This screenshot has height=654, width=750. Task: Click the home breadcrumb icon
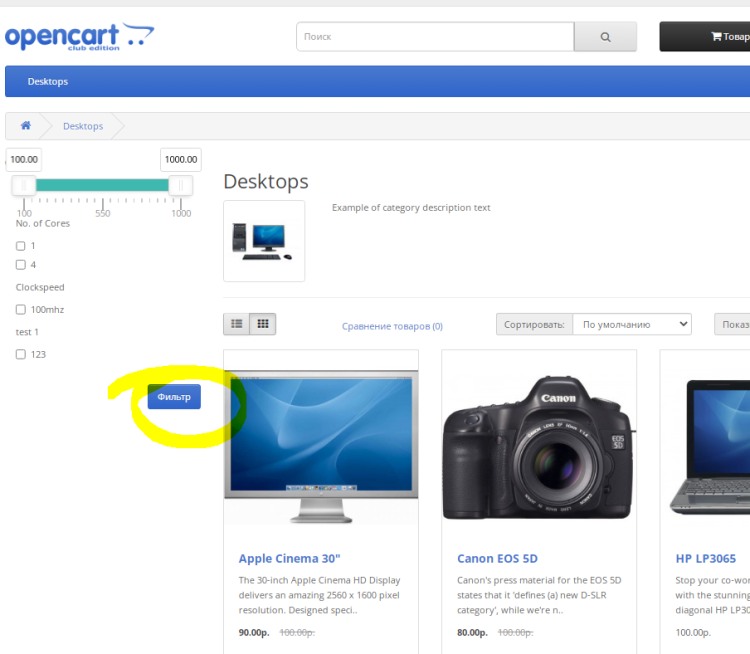tap(25, 126)
